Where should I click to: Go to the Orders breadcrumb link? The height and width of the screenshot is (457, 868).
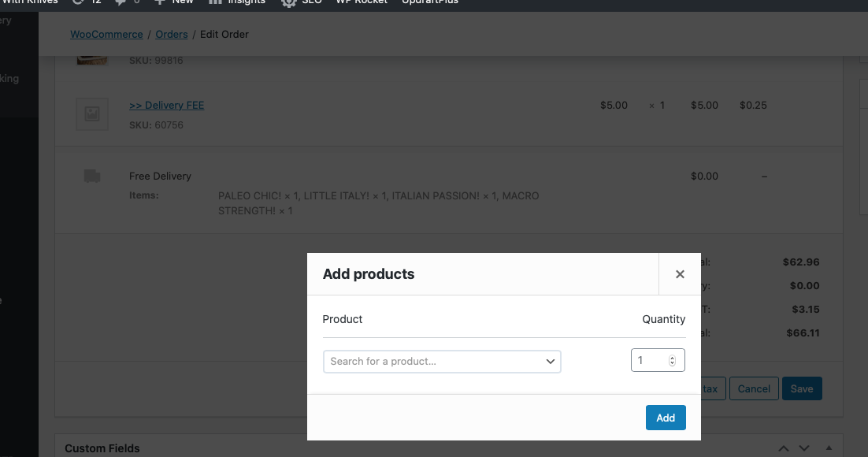coord(172,35)
